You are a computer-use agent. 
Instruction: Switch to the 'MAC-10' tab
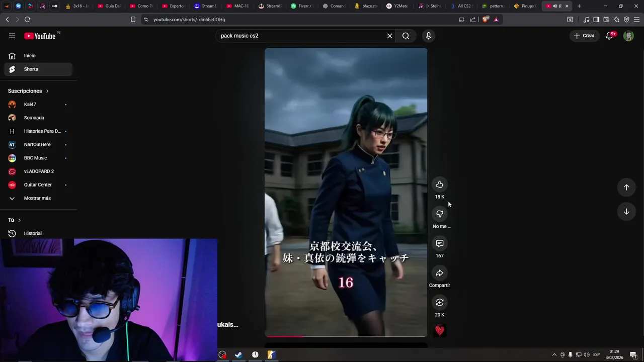[237, 6]
